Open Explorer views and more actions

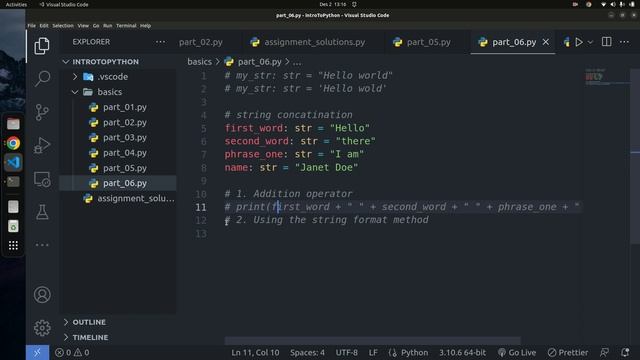tap(160, 42)
